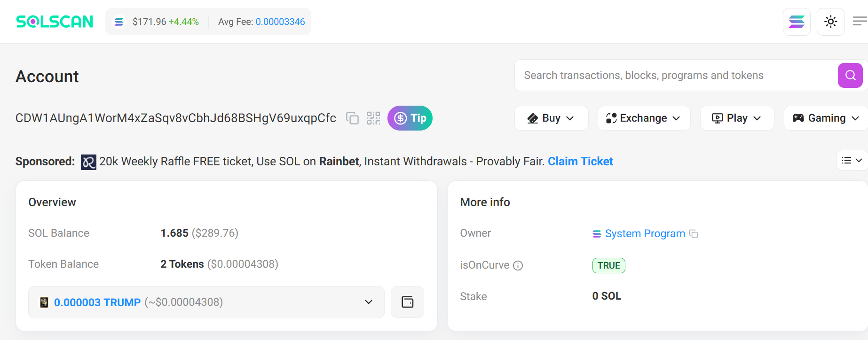Open the list view options dropdown
Image resolution: width=868 pixels, height=340 pixels.
pos(852,161)
